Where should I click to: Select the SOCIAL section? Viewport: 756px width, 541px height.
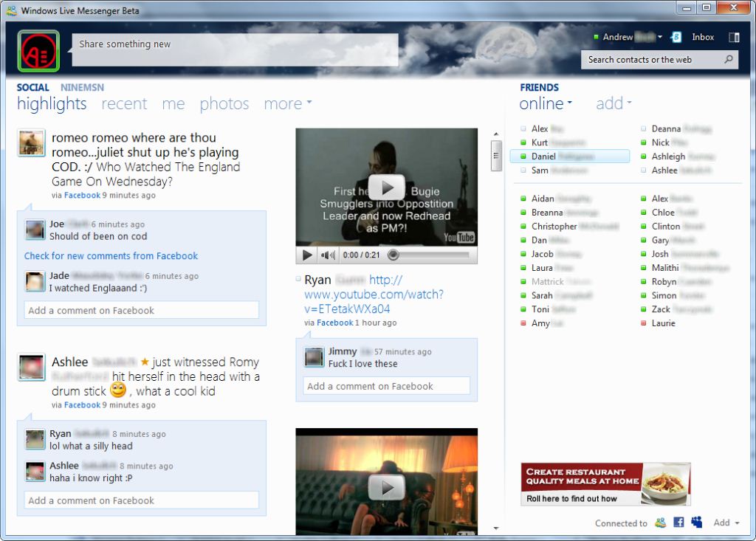click(x=32, y=87)
